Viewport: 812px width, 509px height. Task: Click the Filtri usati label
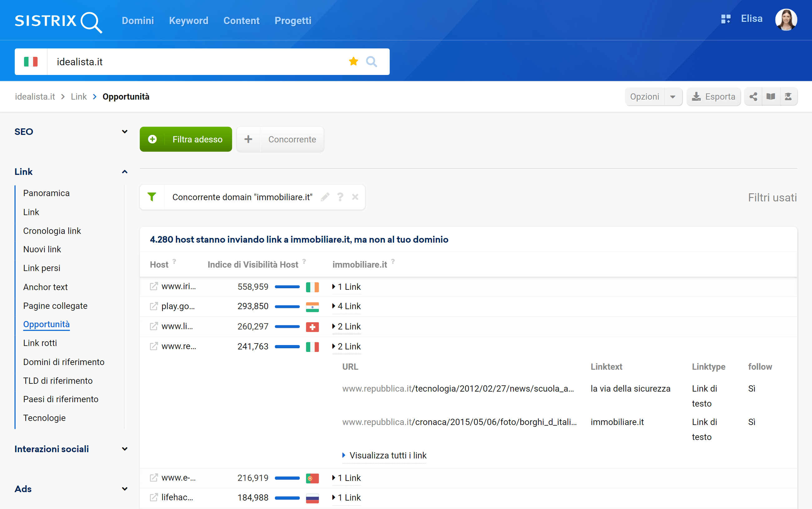pos(772,198)
